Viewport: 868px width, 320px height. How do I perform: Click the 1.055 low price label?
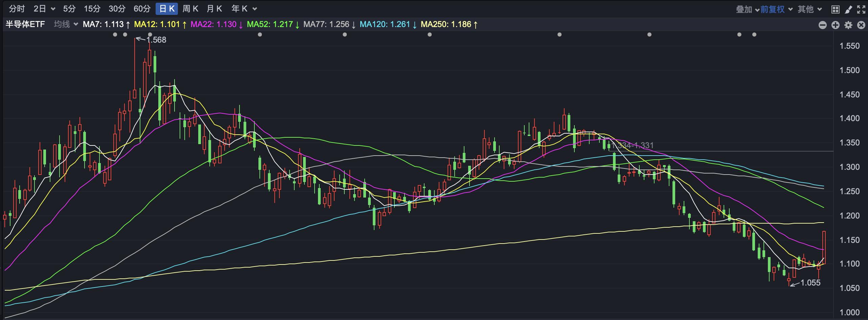[810, 283]
